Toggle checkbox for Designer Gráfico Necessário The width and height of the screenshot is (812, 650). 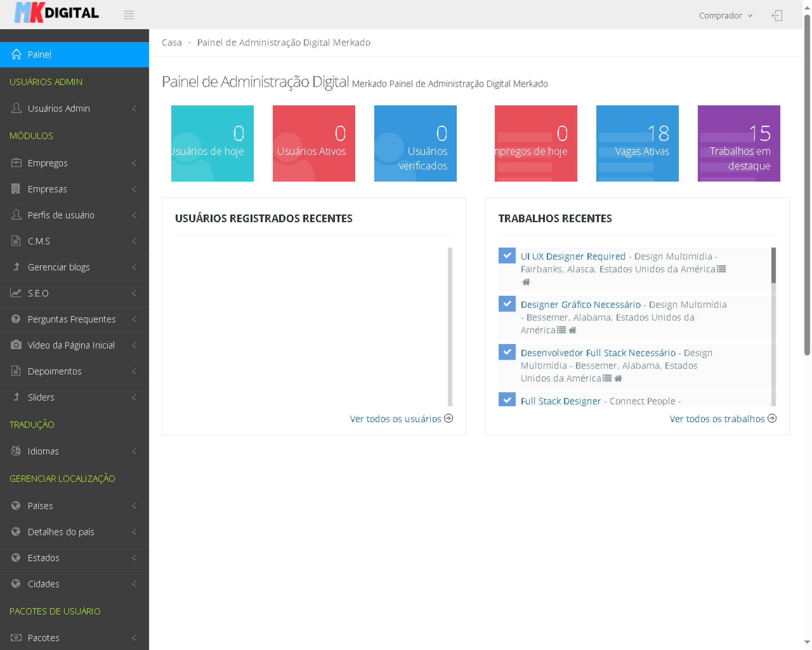pos(507,304)
